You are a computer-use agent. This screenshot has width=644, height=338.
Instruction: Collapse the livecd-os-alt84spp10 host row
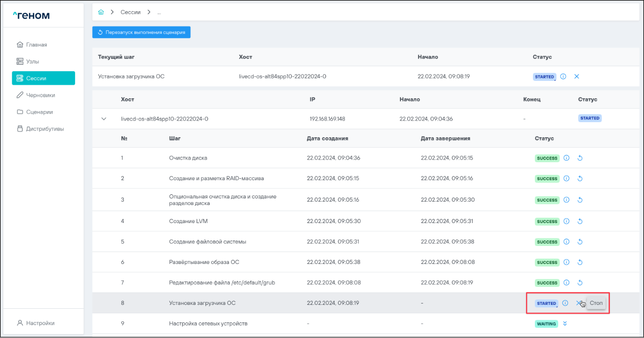click(x=103, y=118)
